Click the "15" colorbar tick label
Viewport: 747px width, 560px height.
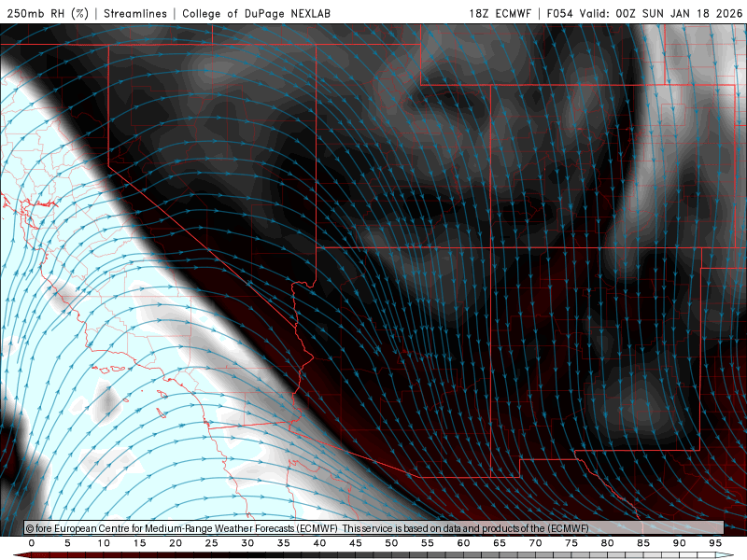(x=139, y=543)
